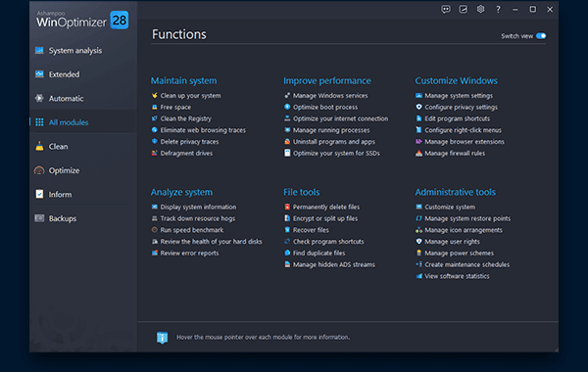Click Optimize your system for SSDs icon
The width and height of the screenshot is (588, 372).
tap(287, 153)
